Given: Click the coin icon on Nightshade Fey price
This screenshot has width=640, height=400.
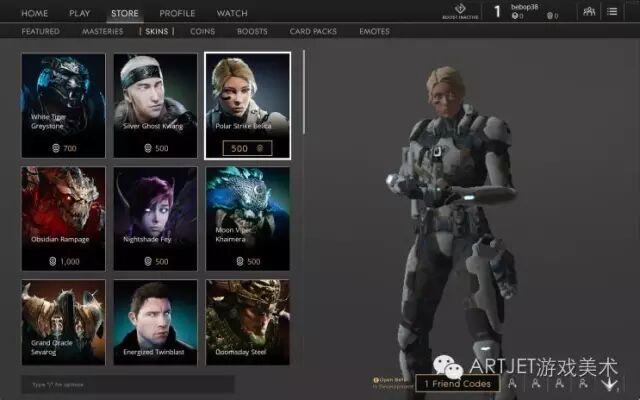Looking at the screenshot, I should (148, 261).
